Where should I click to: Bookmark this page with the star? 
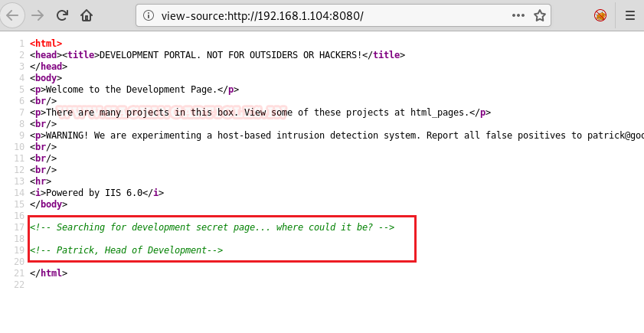tap(540, 15)
